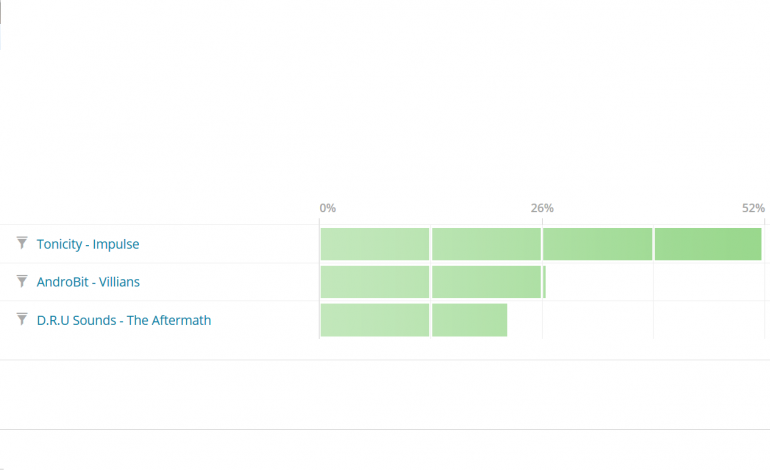Click the filter icon beside D.R.U Sounds
Screen dimensions: 770x470
21,319
